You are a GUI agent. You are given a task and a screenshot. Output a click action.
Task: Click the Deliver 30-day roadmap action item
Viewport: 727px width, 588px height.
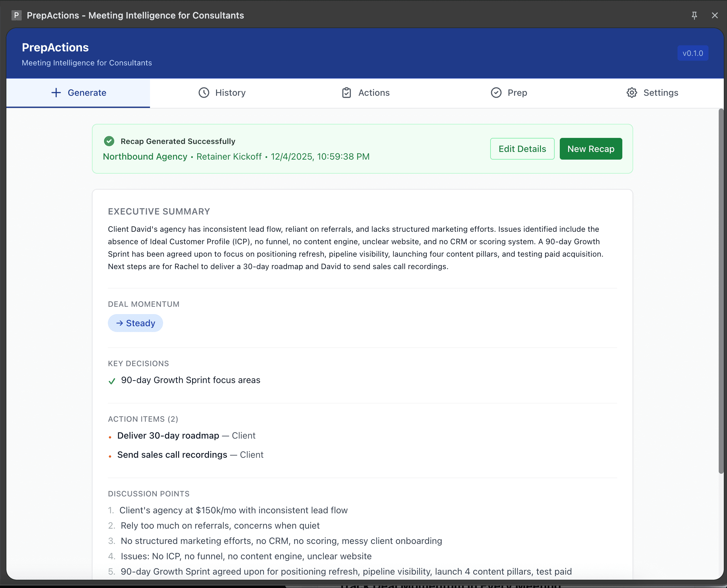coord(168,435)
